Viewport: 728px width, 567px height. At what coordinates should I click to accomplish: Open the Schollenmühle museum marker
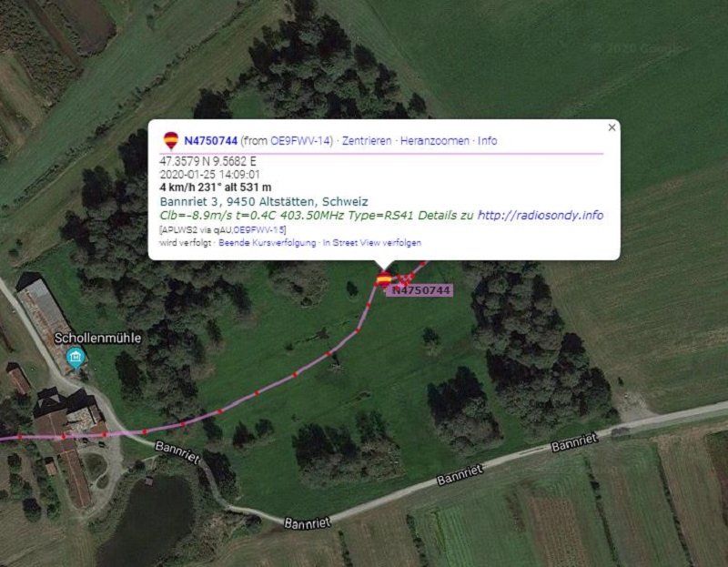click(76, 359)
